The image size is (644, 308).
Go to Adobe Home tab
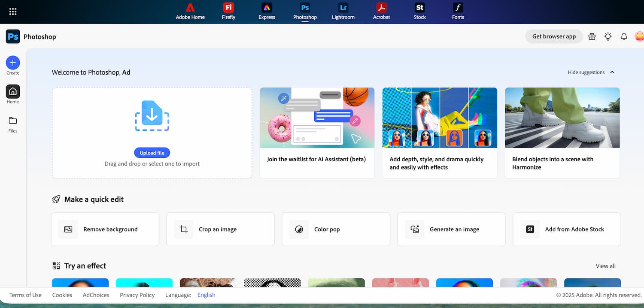click(x=190, y=12)
